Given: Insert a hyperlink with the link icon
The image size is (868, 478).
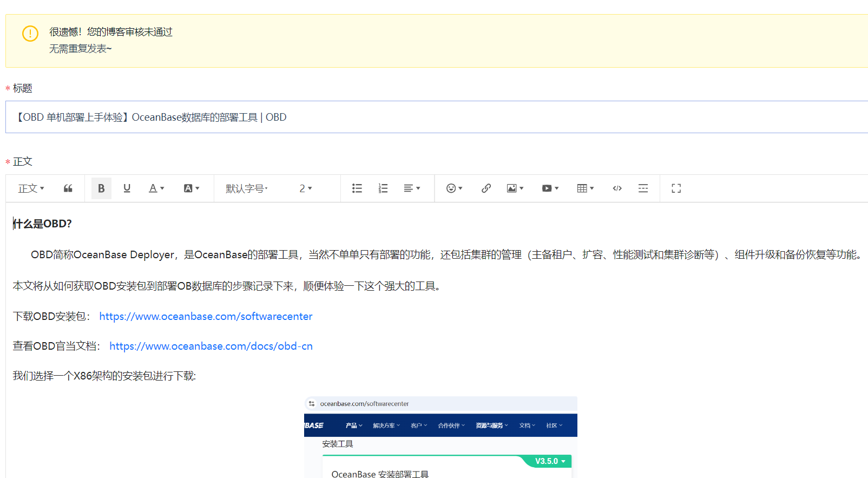Looking at the screenshot, I should (x=486, y=188).
